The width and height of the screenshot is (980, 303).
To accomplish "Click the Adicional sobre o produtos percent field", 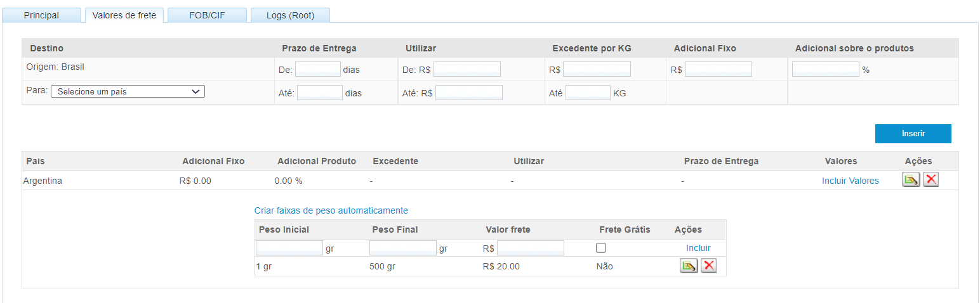I will click(826, 69).
